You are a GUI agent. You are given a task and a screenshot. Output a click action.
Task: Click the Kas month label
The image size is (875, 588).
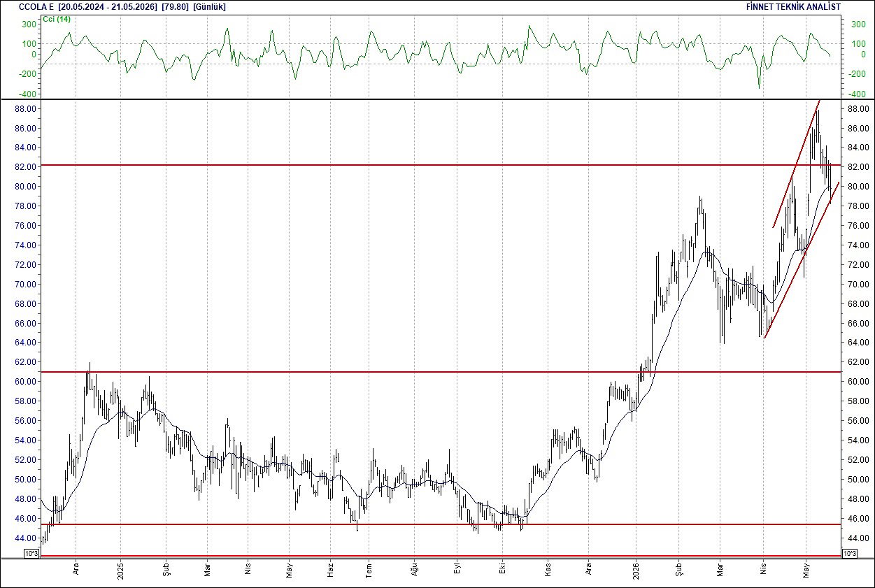pyautogui.click(x=547, y=571)
